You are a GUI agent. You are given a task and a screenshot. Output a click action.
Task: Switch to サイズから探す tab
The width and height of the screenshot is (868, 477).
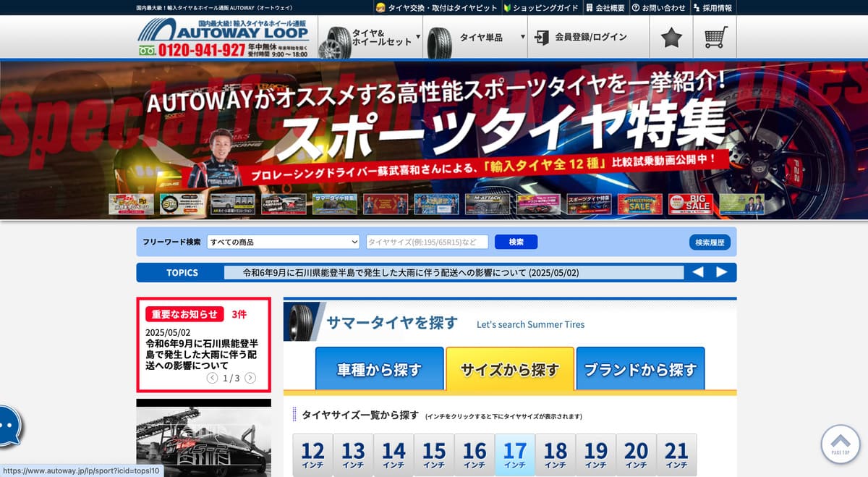510,369
